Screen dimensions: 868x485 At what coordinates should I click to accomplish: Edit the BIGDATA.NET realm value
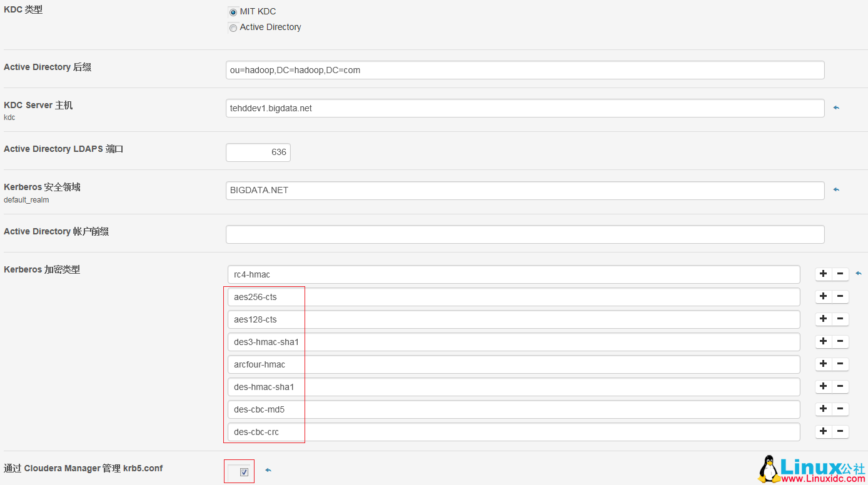[524, 189]
